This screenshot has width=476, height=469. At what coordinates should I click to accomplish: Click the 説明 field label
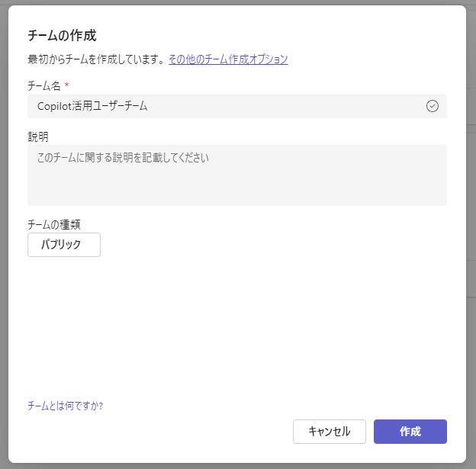[x=38, y=137]
